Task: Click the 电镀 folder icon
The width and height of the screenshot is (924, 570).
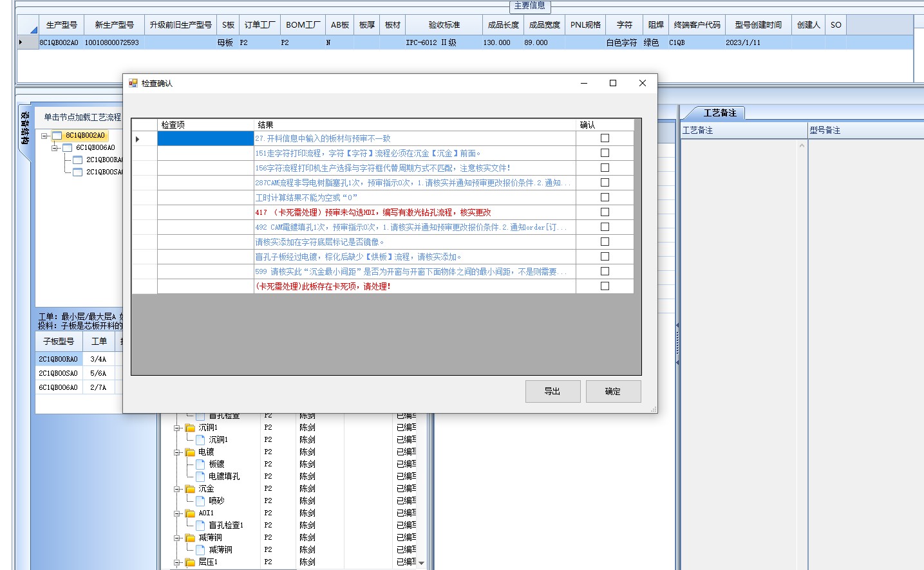Action: click(191, 452)
